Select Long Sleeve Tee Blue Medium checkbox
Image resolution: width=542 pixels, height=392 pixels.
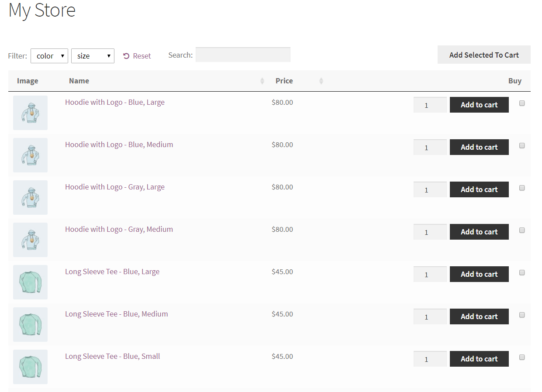click(522, 315)
